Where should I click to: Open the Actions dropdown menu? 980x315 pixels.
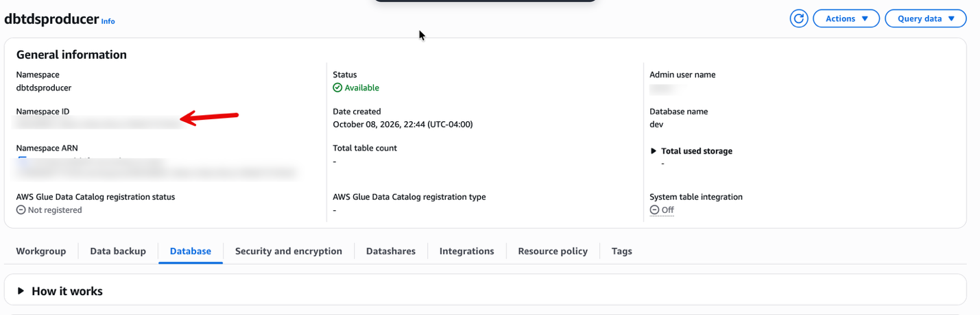point(846,18)
